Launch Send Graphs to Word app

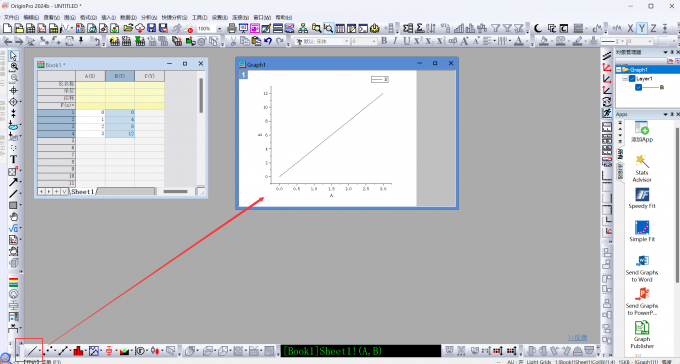(642, 269)
